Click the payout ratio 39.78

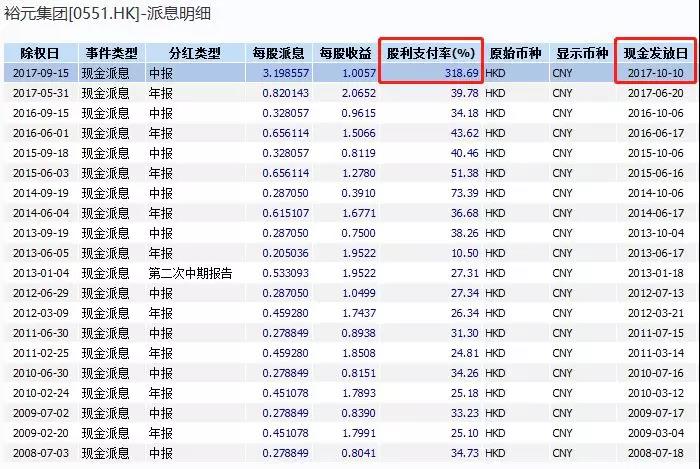pyautogui.click(x=464, y=93)
